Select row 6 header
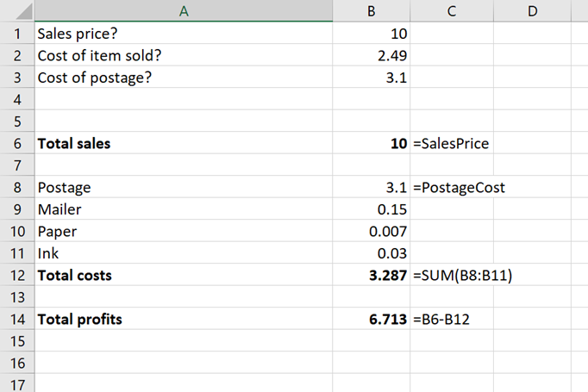 17,143
